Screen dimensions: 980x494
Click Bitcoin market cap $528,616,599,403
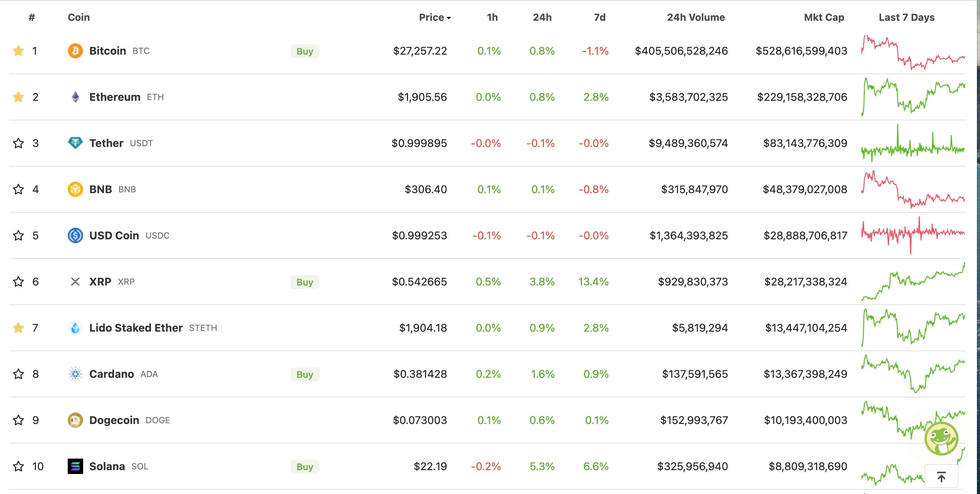(801, 51)
